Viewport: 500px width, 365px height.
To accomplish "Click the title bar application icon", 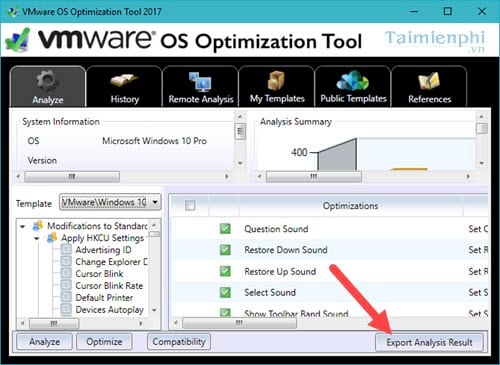I will click(13, 11).
